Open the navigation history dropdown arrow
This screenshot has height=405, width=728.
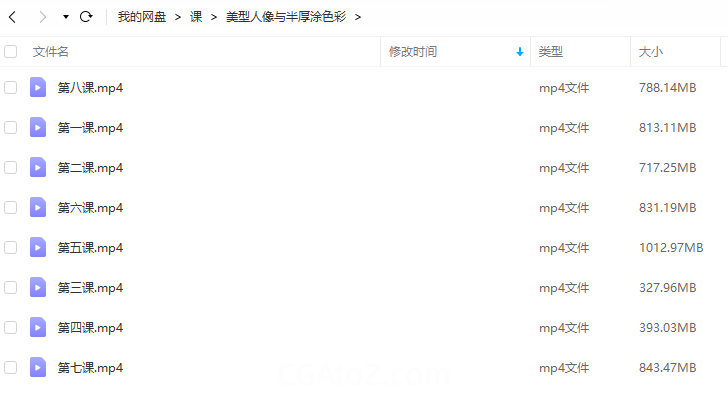(x=66, y=17)
